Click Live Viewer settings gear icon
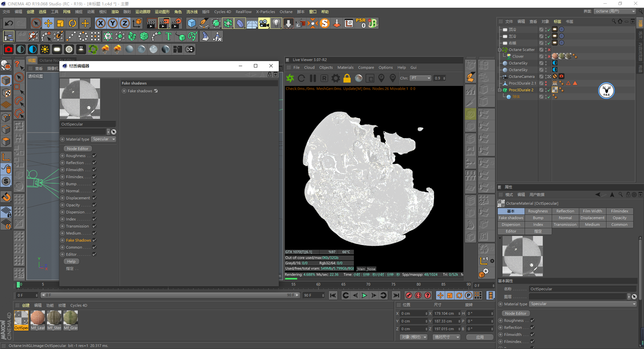 pyautogui.click(x=336, y=78)
